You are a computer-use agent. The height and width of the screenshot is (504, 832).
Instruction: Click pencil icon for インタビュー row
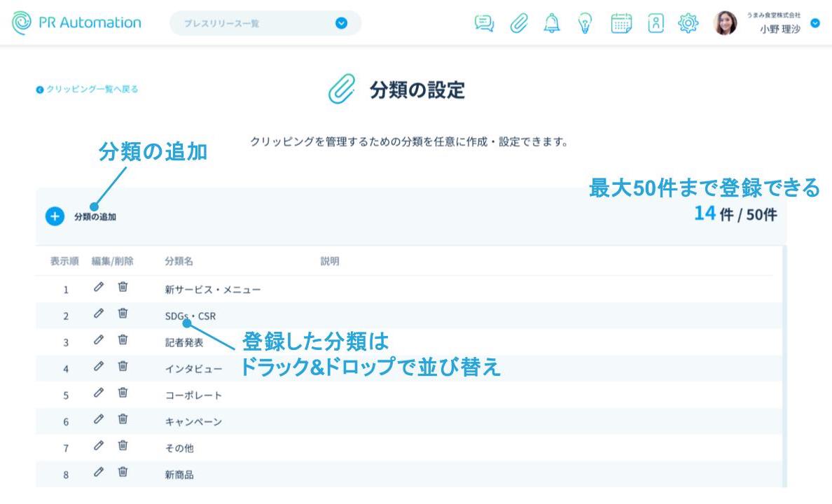pos(99,367)
